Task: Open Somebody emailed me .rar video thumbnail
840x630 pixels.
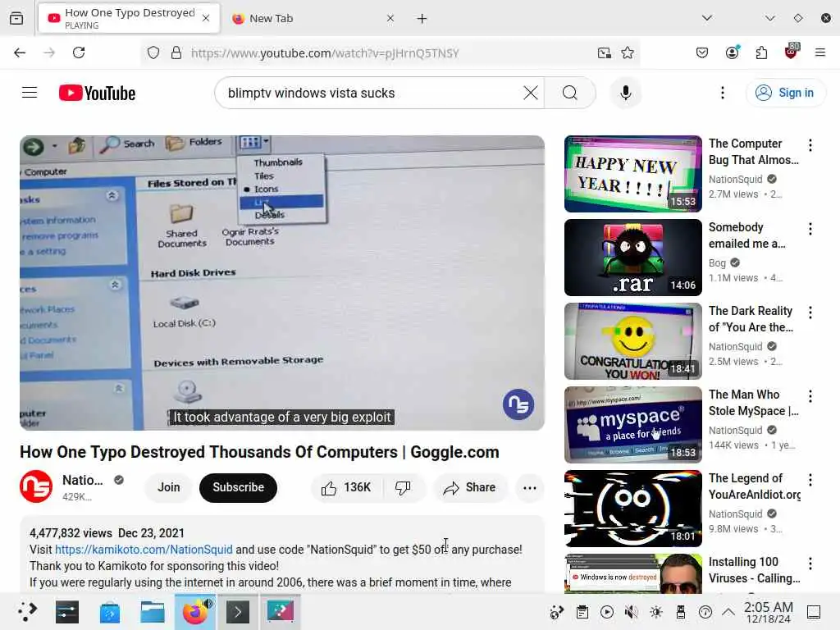Action: click(632, 257)
